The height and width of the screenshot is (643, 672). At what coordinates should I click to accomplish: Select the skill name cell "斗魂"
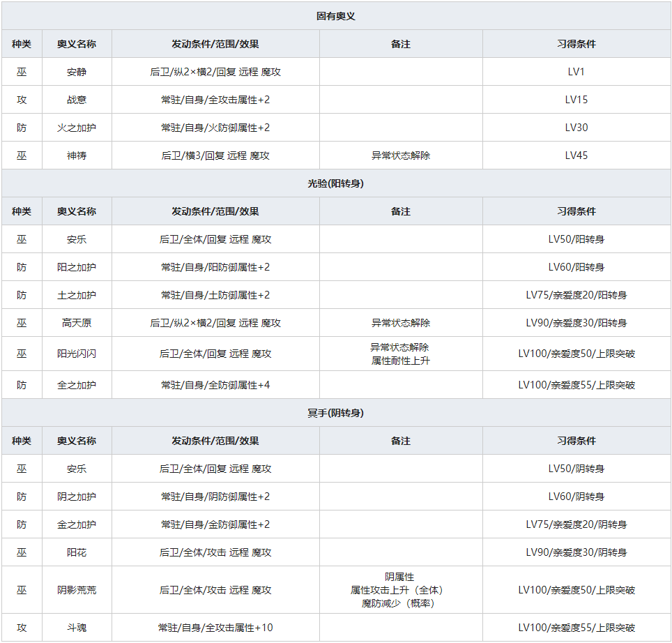77,628
